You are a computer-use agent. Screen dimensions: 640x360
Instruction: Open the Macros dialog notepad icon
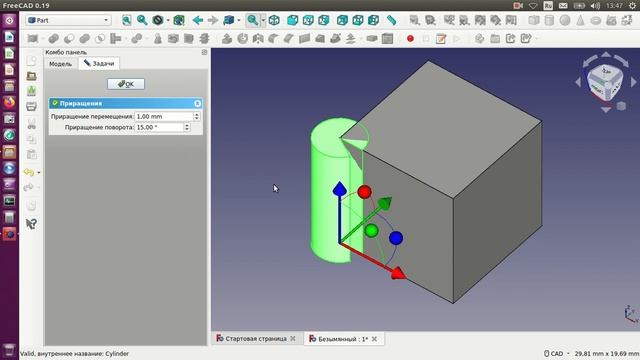(441, 39)
